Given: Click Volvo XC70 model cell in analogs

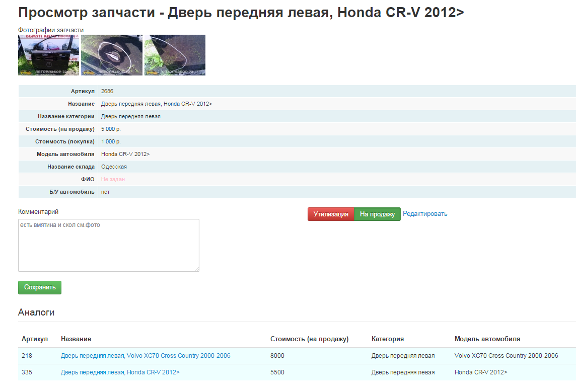Looking at the screenshot, I should (x=506, y=356).
